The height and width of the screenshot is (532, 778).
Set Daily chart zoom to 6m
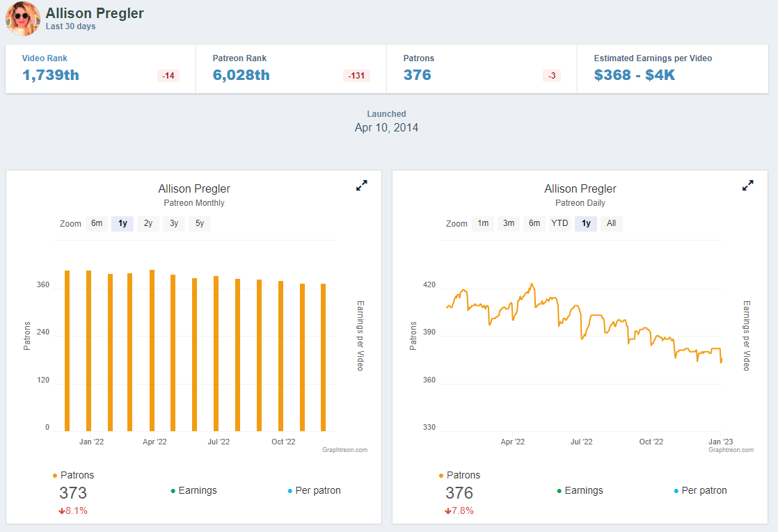coord(534,224)
